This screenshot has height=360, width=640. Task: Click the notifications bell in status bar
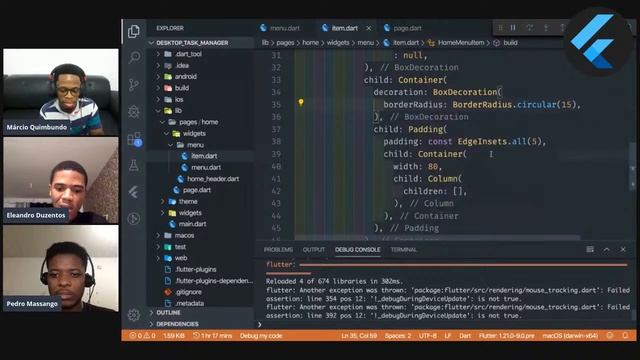[625, 336]
